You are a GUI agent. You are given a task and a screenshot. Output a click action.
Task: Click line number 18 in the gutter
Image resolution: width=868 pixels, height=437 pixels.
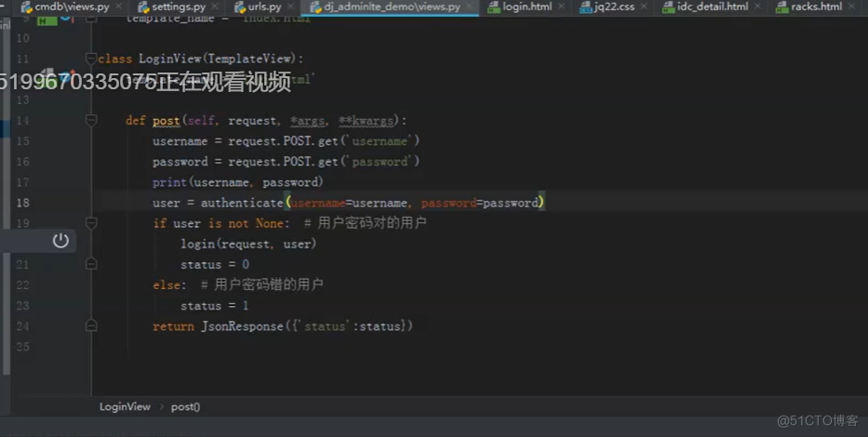click(22, 203)
